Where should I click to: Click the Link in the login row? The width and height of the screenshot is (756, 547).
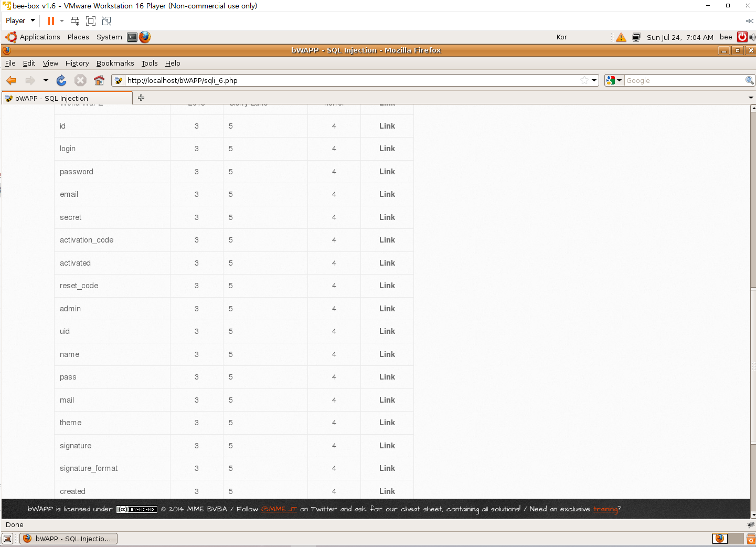387,149
